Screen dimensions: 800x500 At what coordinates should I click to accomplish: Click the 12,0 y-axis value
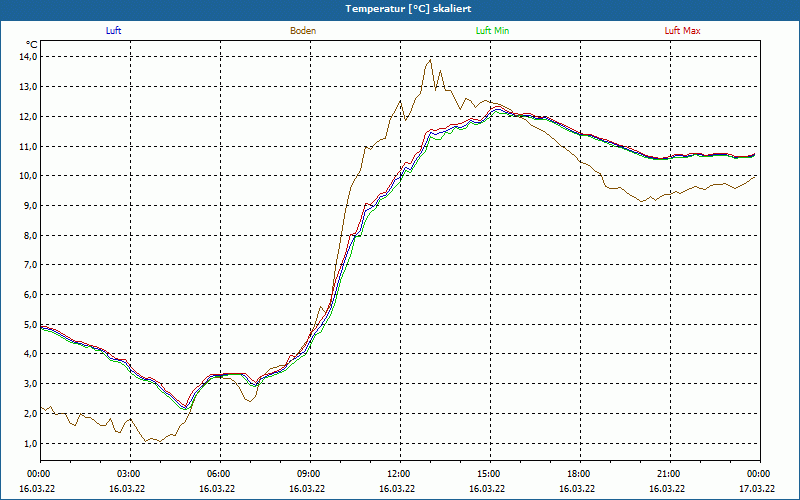pos(29,116)
